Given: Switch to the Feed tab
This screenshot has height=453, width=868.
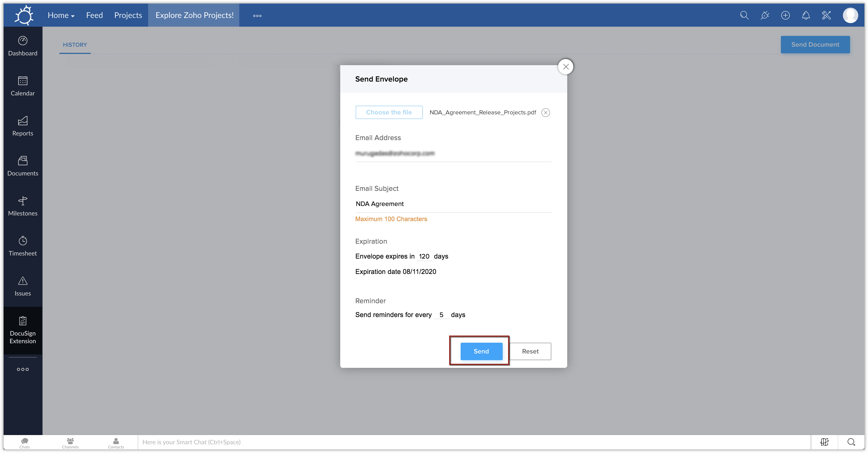Looking at the screenshot, I should pyautogui.click(x=94, y=15).
